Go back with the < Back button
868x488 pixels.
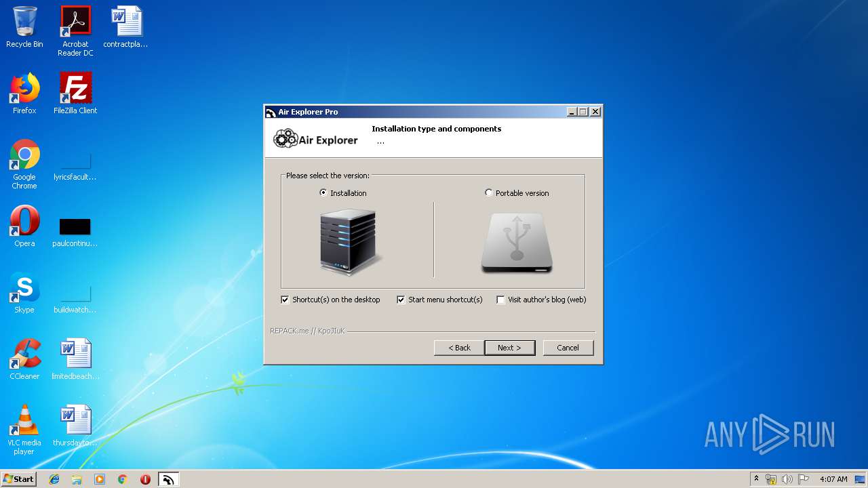pyautogui.click(x=459, y=348)
